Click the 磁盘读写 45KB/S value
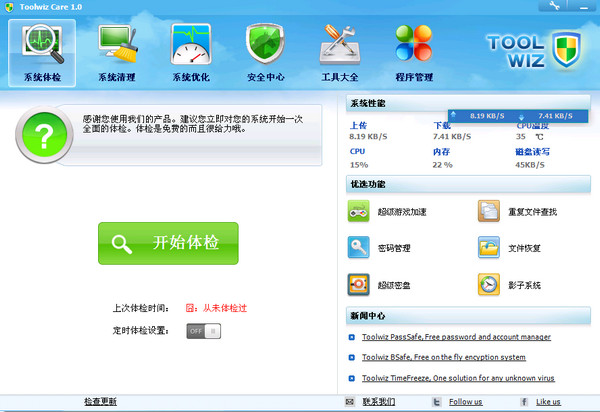 [530, 165]
